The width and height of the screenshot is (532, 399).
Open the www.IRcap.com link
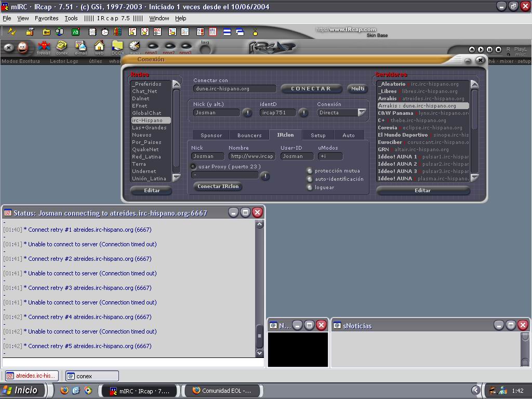click(346, 30)
